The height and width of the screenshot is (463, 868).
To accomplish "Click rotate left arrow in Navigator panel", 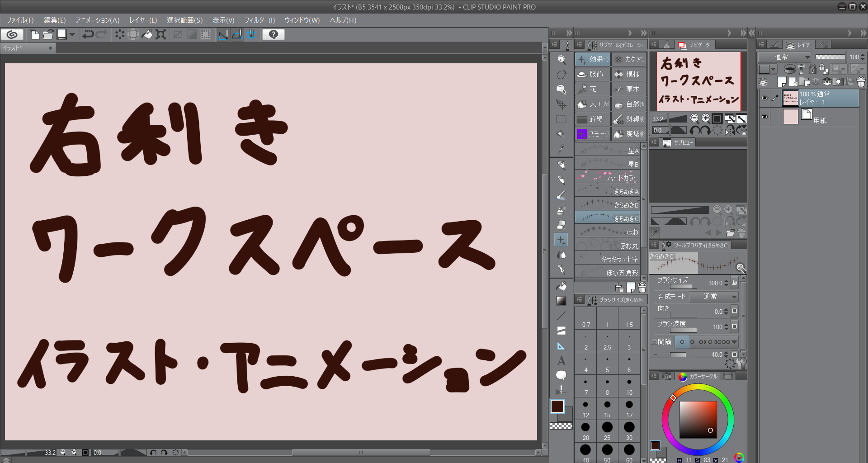I will (694, 130).
